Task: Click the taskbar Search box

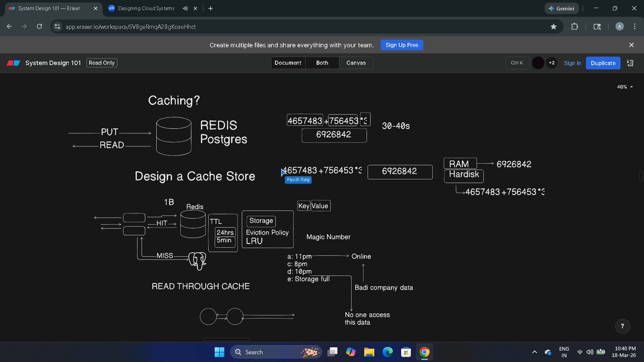Action: [x=277, y=352]
